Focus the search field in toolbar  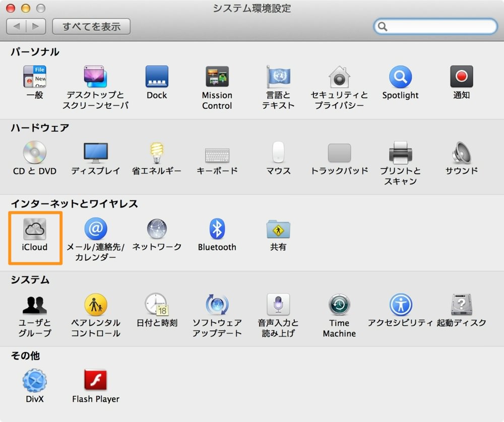[x=435, y=26]
